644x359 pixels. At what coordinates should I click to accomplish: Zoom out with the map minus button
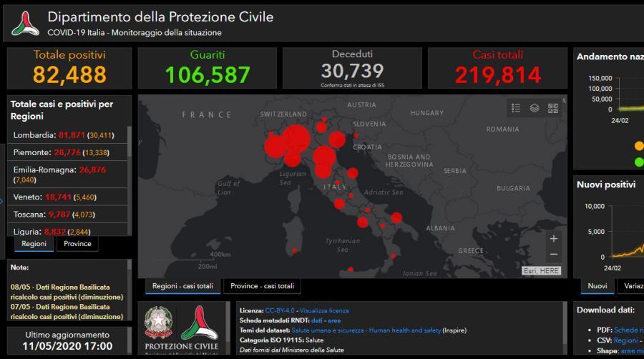(x=554, y=255)
